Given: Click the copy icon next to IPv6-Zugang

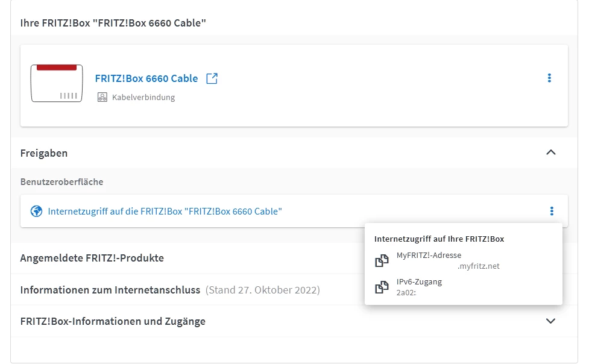Looking at the screenshot, I should click(x=381, y=287).
